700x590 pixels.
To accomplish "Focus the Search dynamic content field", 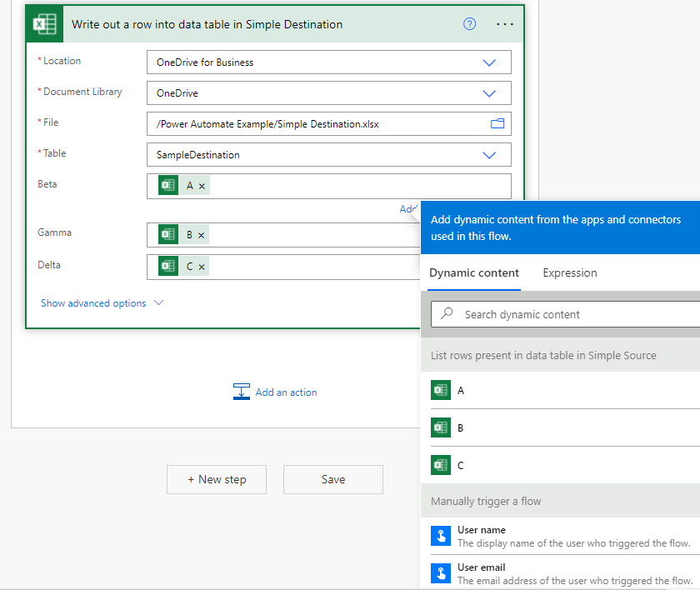I will point(565,314).
